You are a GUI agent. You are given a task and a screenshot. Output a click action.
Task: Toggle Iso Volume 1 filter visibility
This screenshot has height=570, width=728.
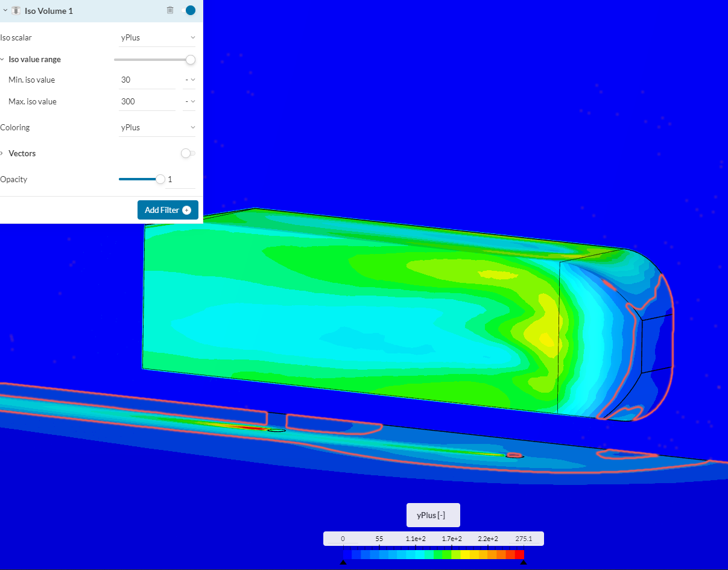click(188, 10)
